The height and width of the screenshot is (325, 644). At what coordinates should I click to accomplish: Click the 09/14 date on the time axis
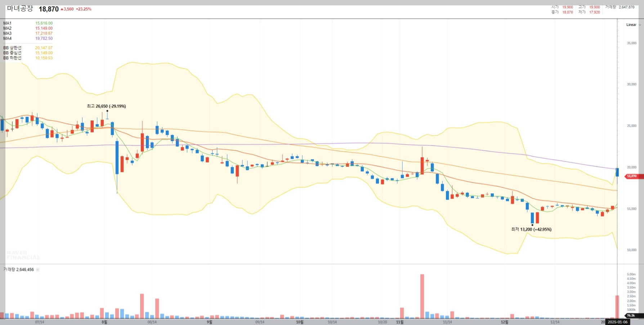coord(260,322)
